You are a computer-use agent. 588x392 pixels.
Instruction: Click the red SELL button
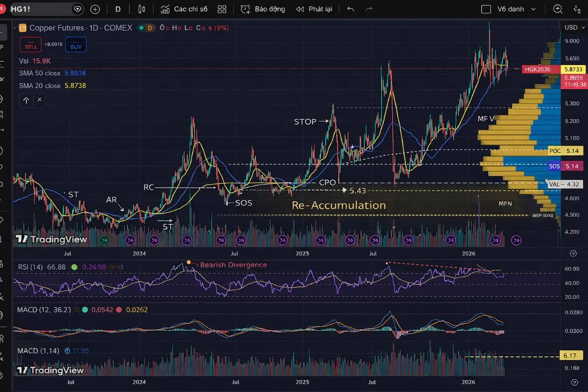[x=30, y=45]
